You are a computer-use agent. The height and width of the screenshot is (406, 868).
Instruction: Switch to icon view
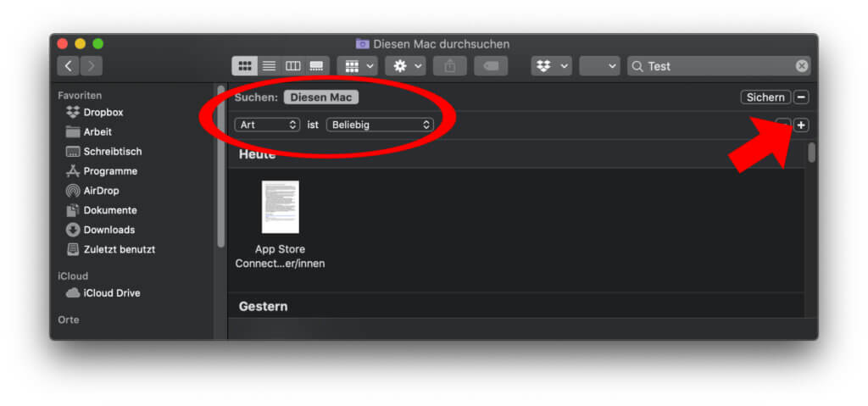(244, 66)
